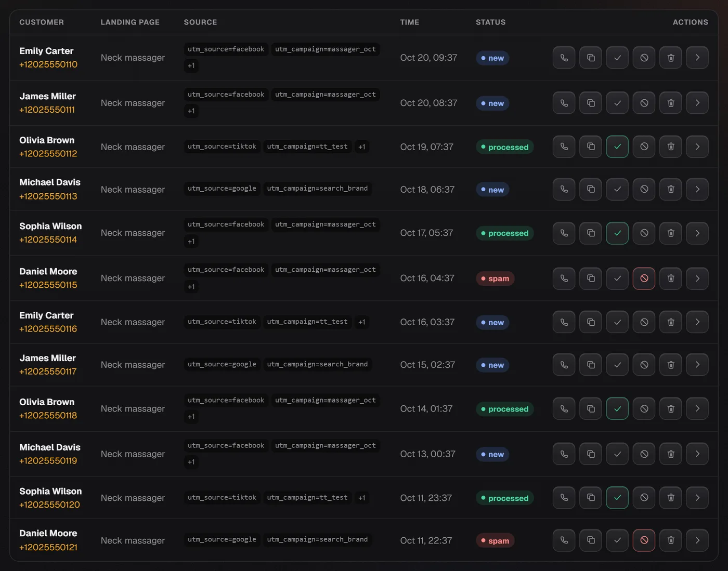Image resolution: width=728 pixels, height=571 pixels.
Task: Call Emily Carter at +12025550110 via phone icon
Action: 564,58
